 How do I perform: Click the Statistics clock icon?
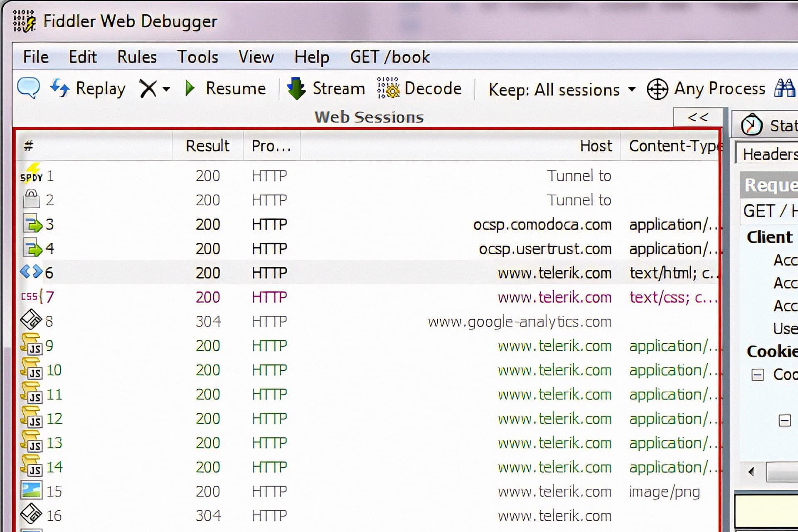752,125
